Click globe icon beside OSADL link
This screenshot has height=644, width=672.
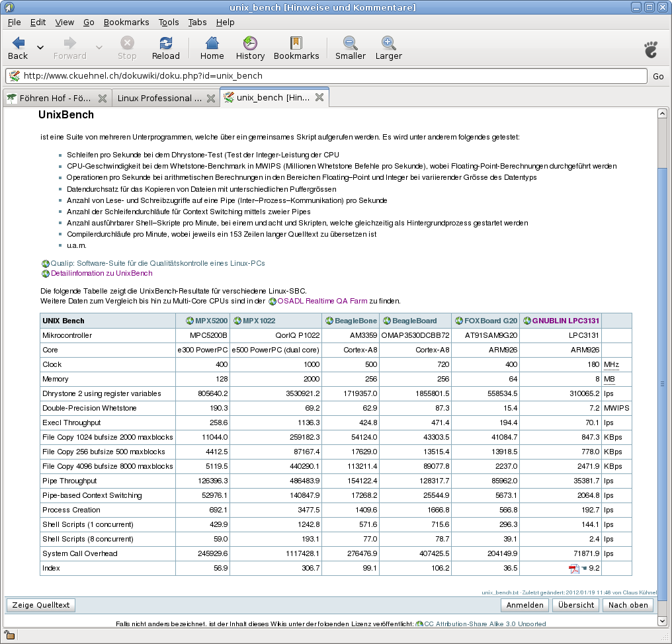coord(272,302)
